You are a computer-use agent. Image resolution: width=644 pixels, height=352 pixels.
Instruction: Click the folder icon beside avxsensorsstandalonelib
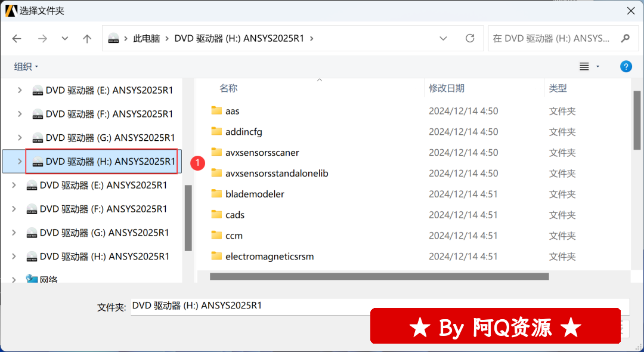coord(216,173)
